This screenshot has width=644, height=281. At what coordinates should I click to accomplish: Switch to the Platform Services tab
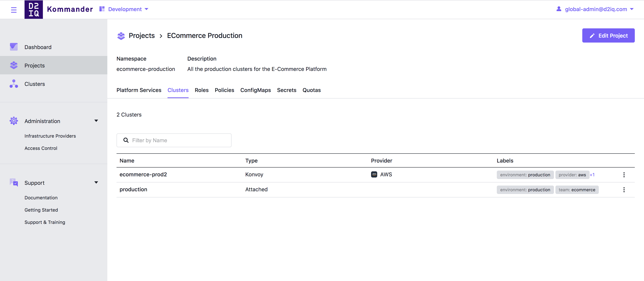(139, 90)
